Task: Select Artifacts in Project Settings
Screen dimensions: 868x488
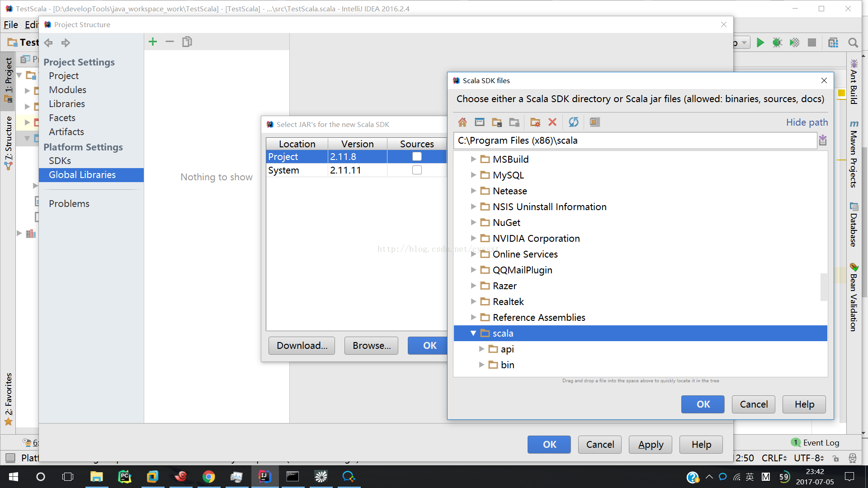Action: 66,131
